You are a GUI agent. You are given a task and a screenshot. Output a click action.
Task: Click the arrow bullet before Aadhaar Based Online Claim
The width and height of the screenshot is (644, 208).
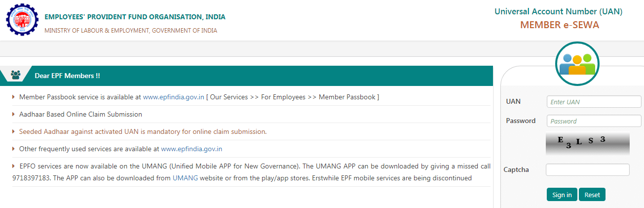click(14, 115)
